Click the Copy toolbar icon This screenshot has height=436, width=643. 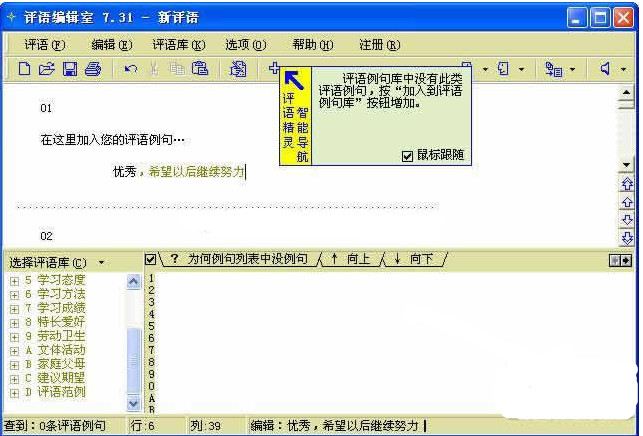pos(177,68)
